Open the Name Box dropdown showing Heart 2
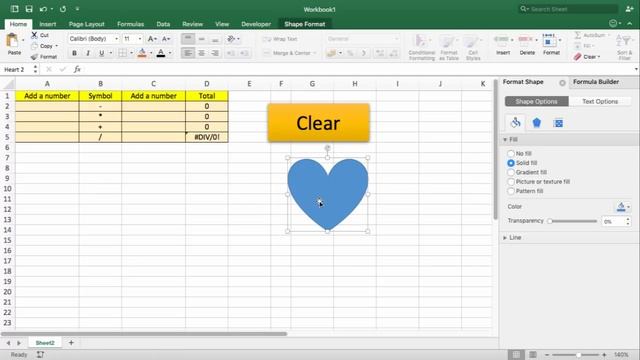Viewport: 640px width, 360px height. coord(35,69)
